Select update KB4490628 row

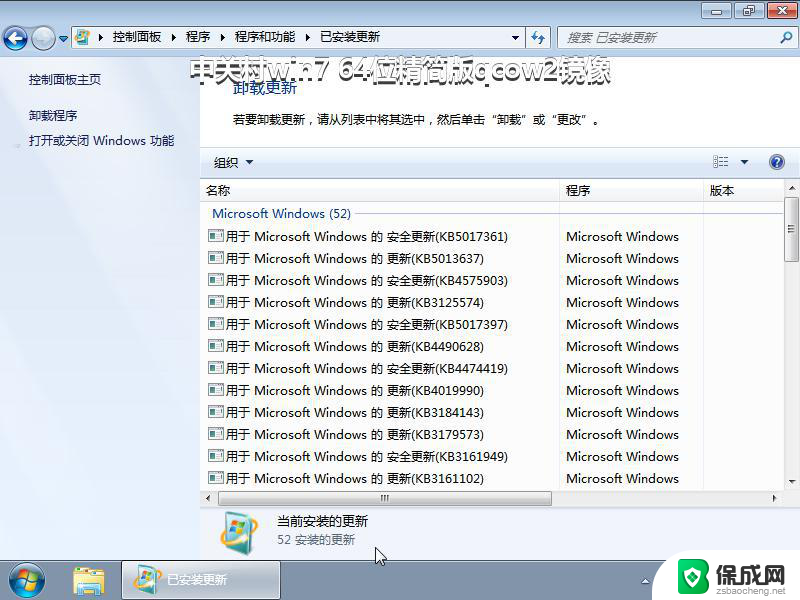[x=492, y=346]
